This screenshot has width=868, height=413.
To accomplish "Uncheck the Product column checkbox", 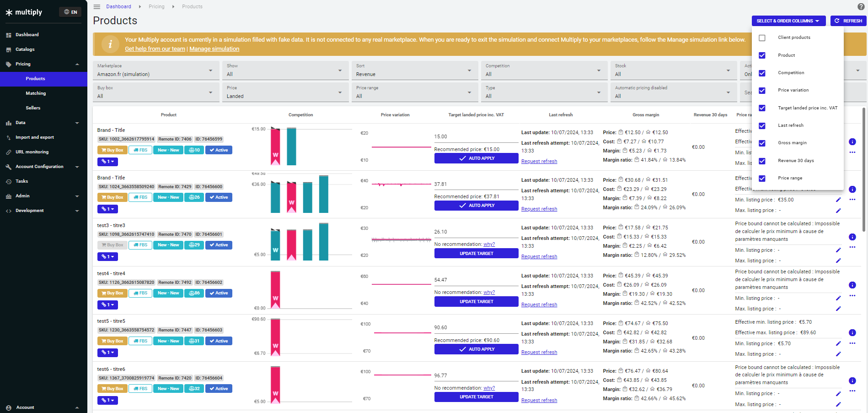I will click(762, 55).
